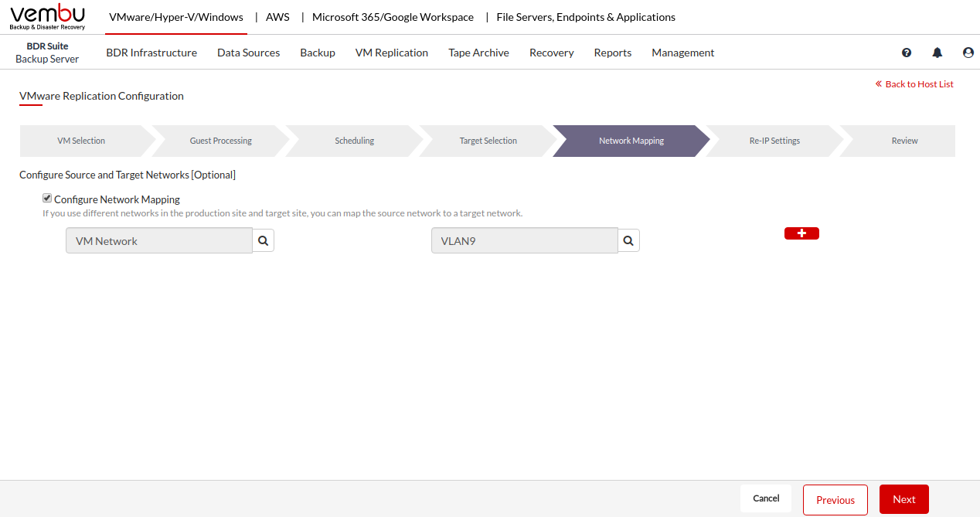Cancel the replication configuration
This screenshot has width=980, height=517.
[766, 498]
